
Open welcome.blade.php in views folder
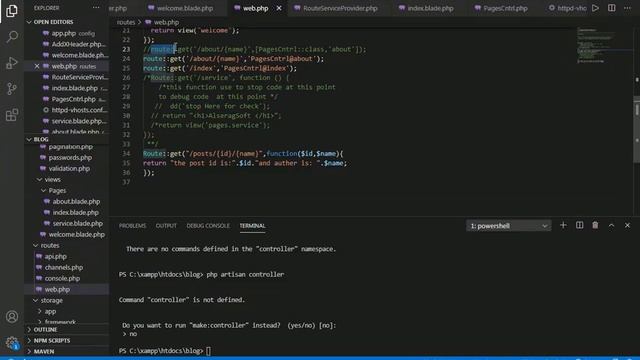coord(67,235)
